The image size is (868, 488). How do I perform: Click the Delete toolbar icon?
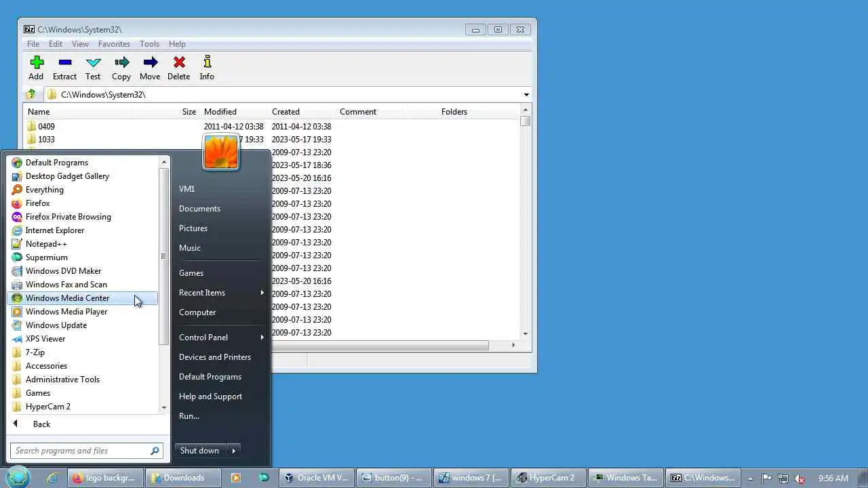tap(179, 68)
